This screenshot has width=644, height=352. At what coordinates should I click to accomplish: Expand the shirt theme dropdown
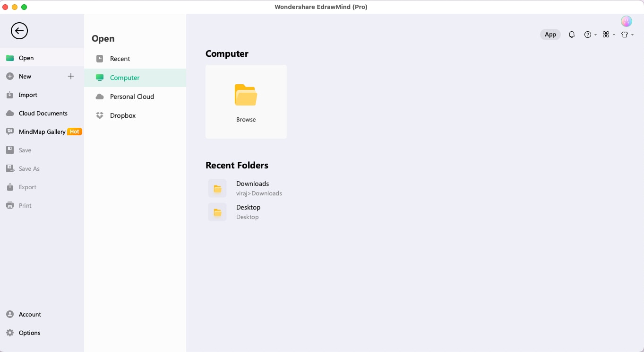(627, 35)
